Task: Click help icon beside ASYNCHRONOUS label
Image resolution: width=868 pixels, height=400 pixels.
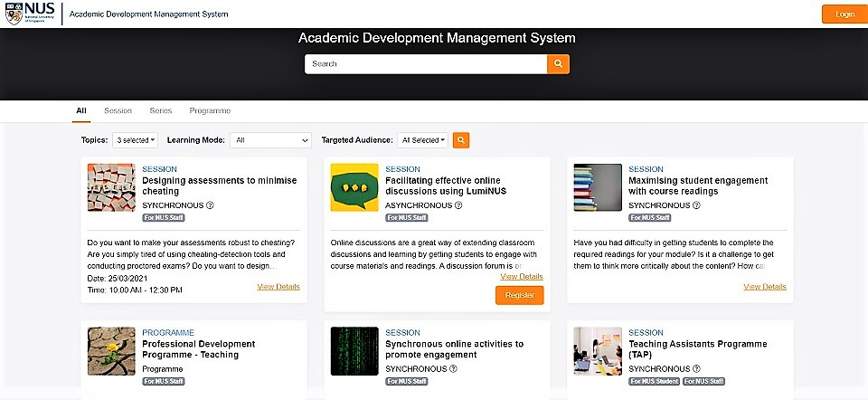Action: point(458,205)
